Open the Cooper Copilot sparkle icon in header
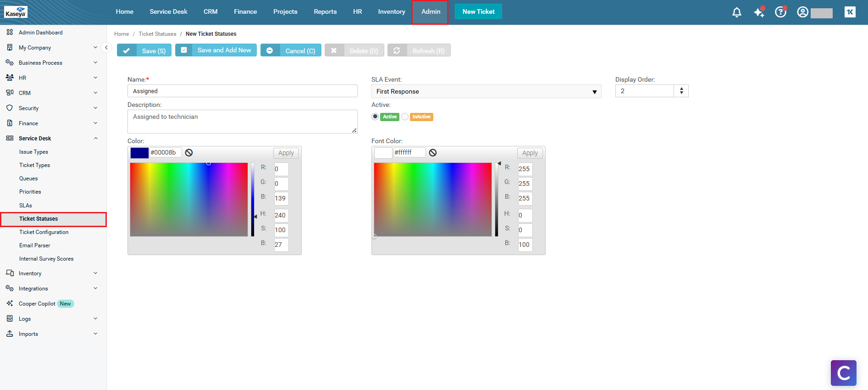Screen dimensions: 868x390 759,12
